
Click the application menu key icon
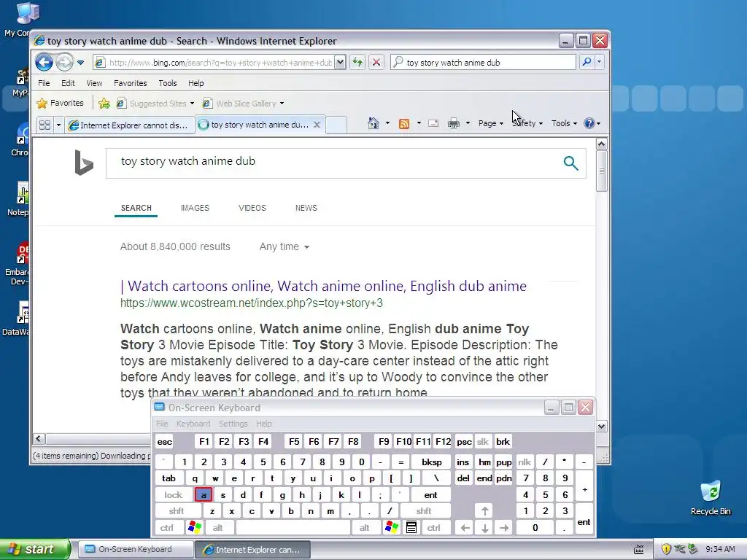pyautogui.click(x=411, y=527)
